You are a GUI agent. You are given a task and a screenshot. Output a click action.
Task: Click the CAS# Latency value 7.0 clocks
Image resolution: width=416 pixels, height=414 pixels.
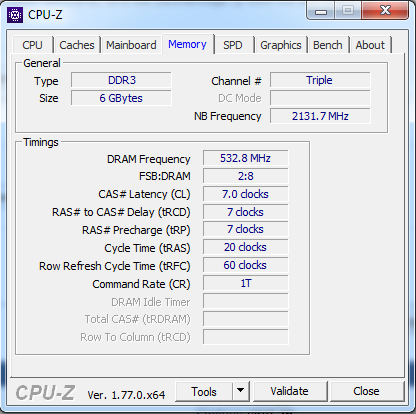click(246, 194)
